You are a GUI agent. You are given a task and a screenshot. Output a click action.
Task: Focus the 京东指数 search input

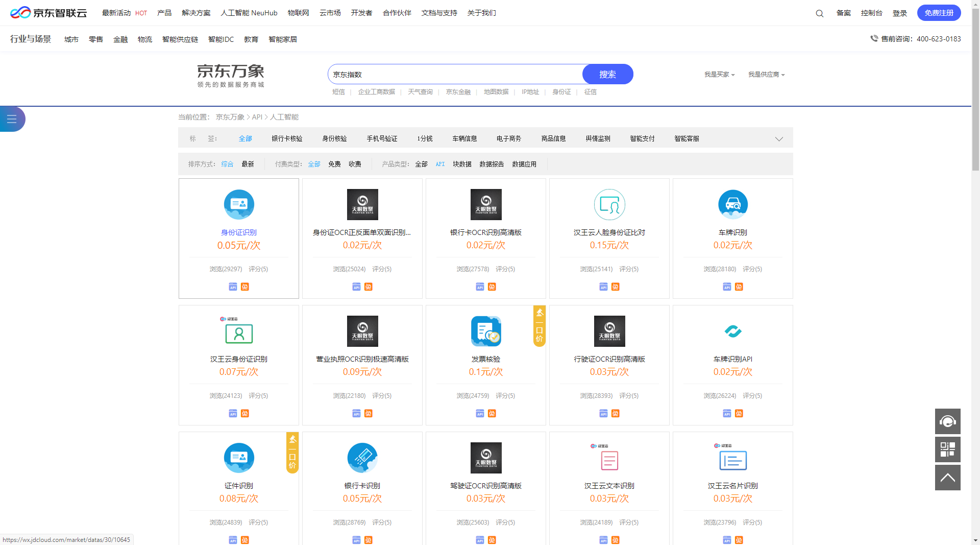point(456,74)
